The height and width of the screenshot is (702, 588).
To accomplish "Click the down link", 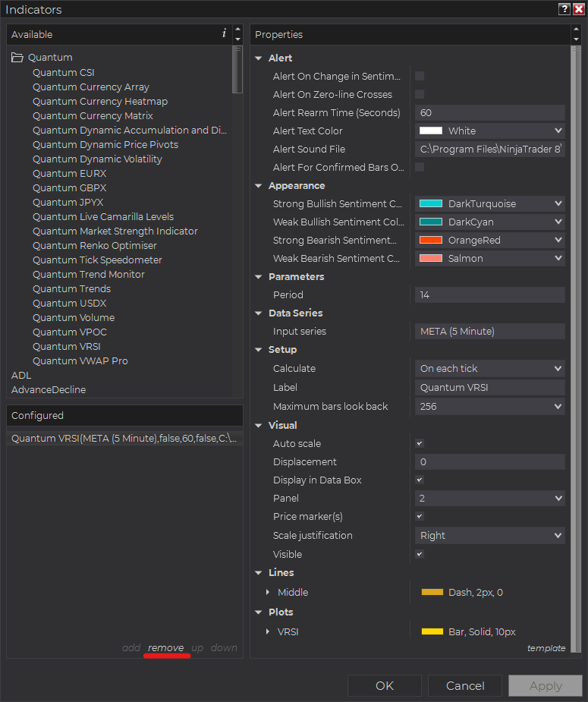I will pyautogui.click(x=224, y=647).
